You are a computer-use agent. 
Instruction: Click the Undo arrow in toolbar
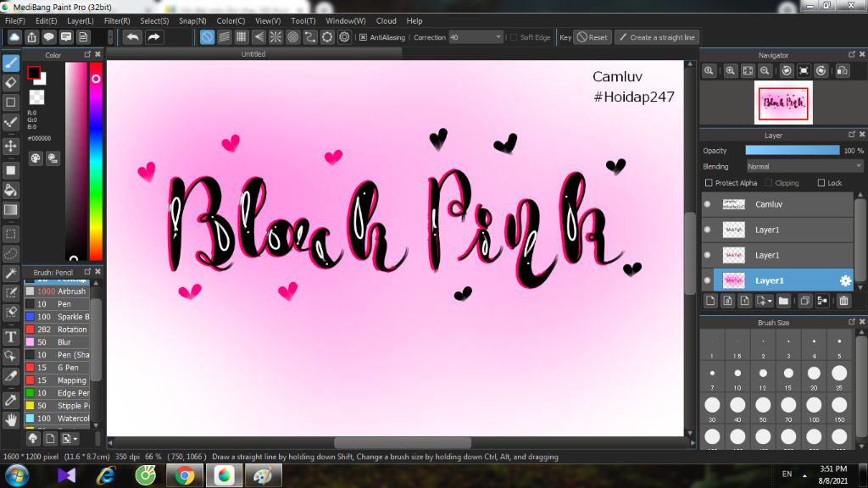point(132,37)
